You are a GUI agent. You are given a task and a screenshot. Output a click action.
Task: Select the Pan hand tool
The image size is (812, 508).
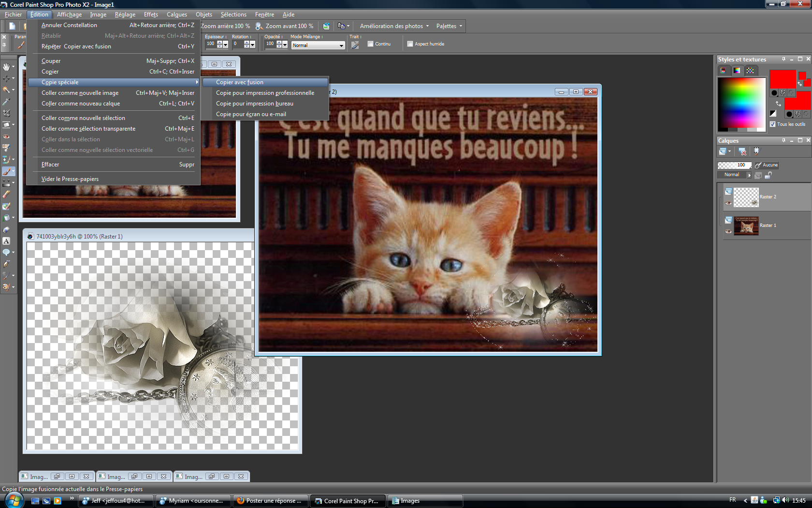pyautogui.click(x=6, y=67)
